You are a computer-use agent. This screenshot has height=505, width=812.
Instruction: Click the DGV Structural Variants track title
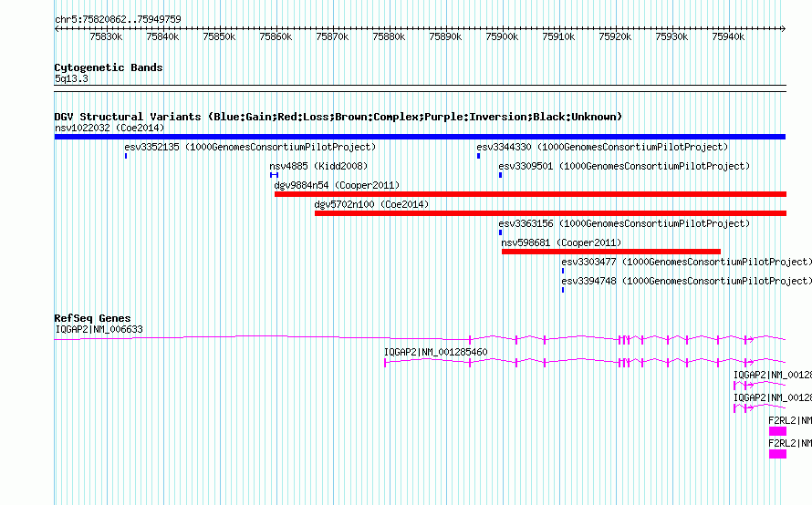pos(338,117)
